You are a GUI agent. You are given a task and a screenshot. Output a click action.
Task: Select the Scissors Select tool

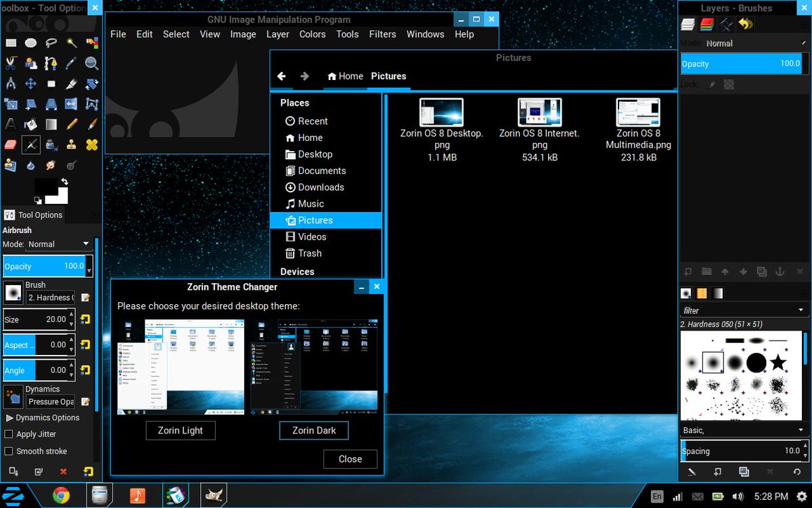10,63
